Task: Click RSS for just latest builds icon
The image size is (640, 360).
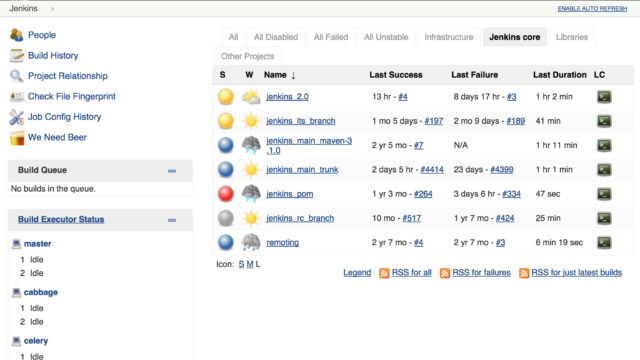Action: 524,273
